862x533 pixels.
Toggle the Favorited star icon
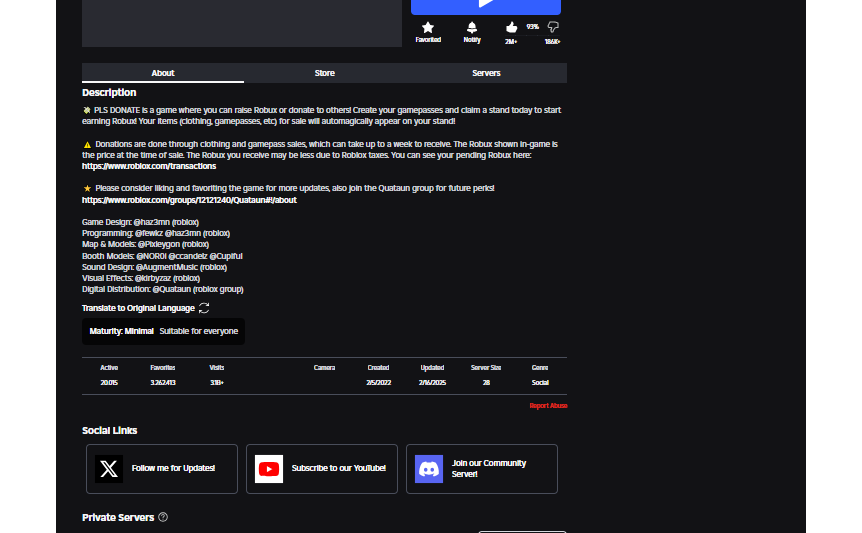click(x=428, y=27)
